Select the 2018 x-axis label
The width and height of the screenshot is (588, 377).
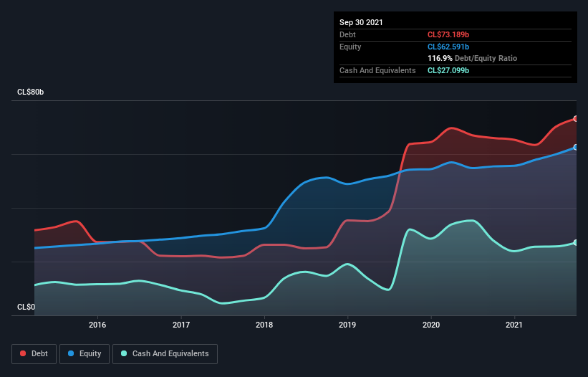[264, 325]
